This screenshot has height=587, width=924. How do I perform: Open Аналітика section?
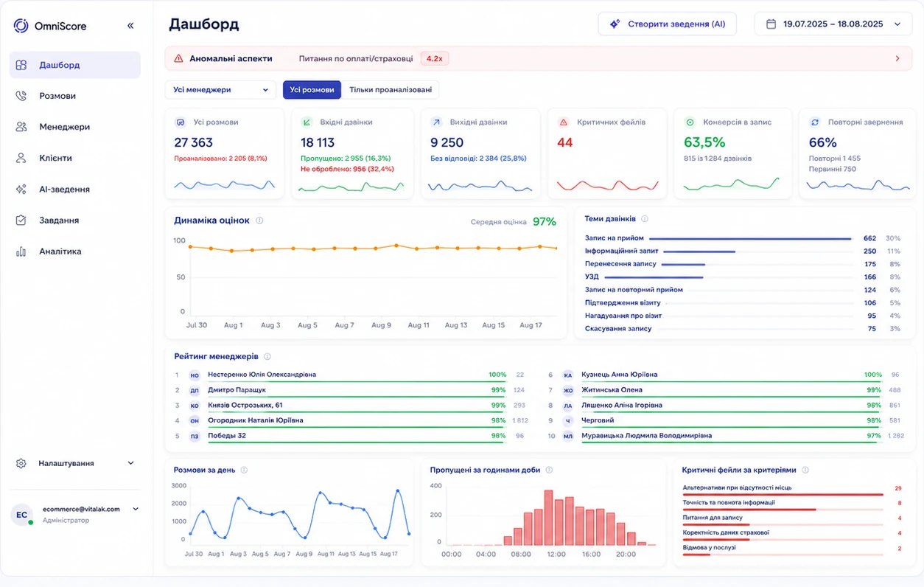click(74, 251)
